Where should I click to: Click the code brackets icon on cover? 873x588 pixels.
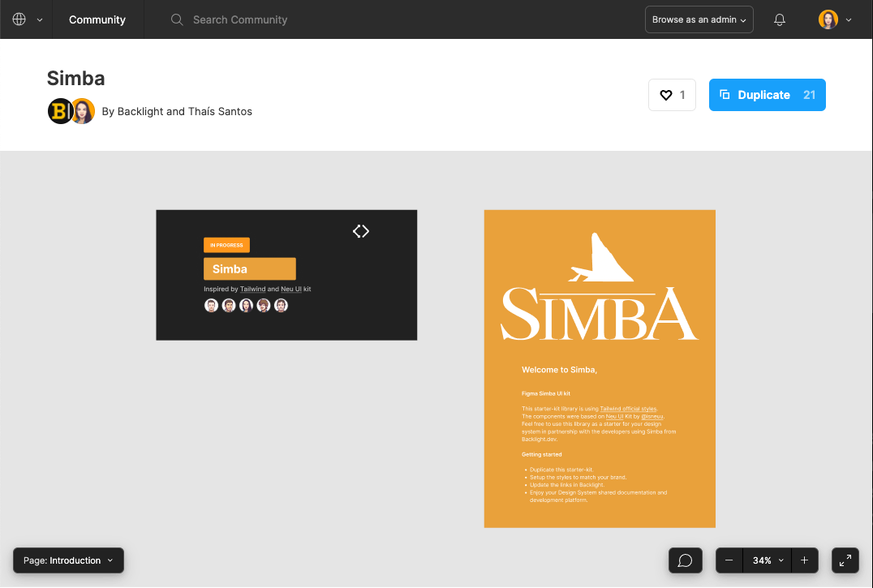point(361,231)
